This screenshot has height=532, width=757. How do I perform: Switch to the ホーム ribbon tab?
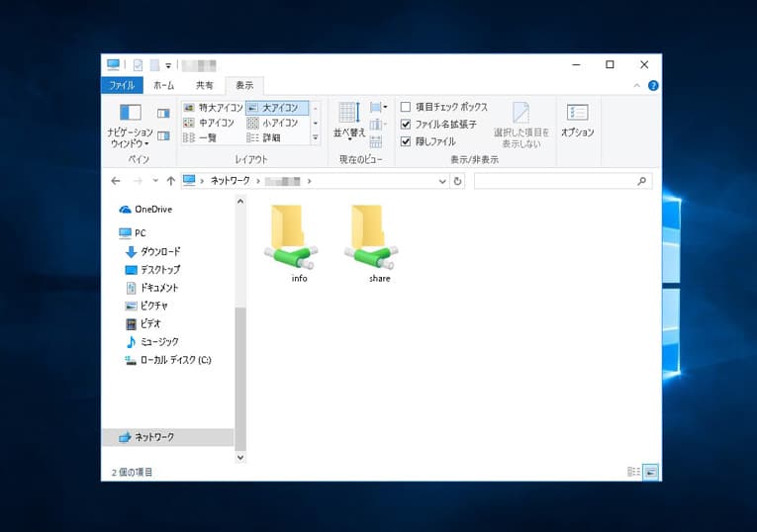tap(163, 86)
